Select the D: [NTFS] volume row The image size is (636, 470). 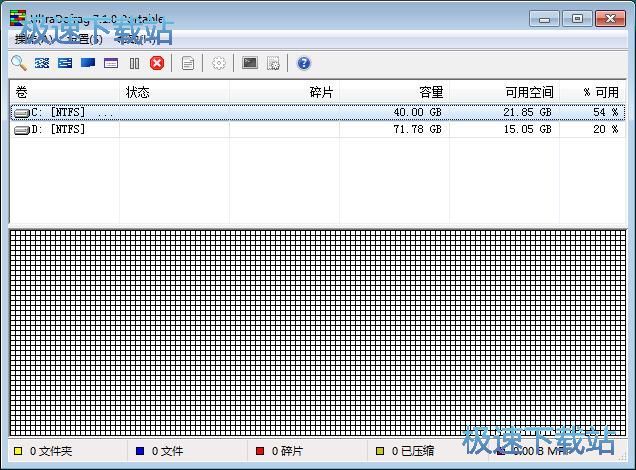[60, 129]
